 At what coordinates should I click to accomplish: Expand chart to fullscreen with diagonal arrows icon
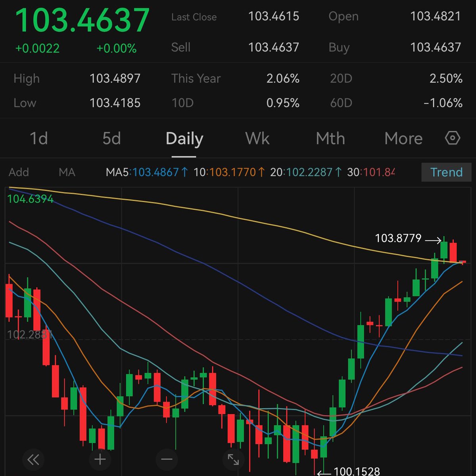[x=233, y=460]
